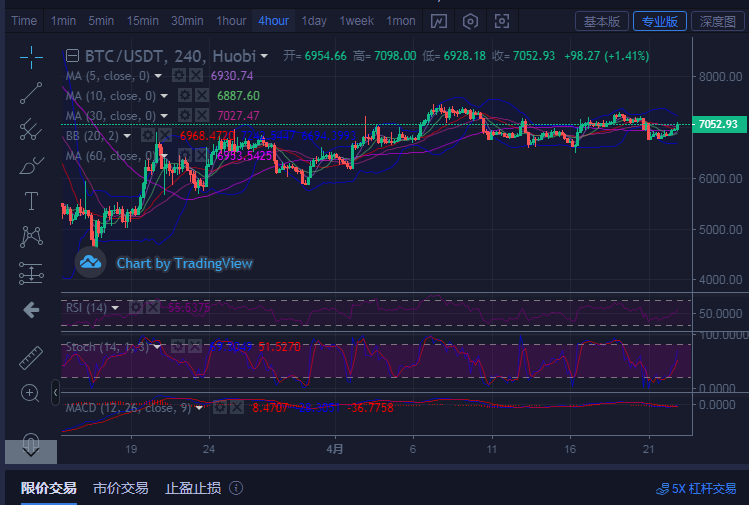Activate the zoom in tool
The width and height of the screenshot is (749, 505).
coord(30,393)
